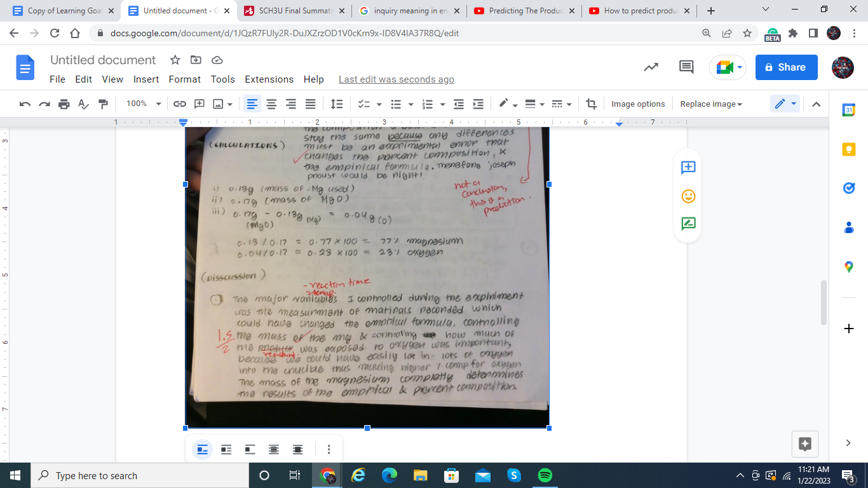Open suggest edits on the selected image

click(x=687, y=223)
